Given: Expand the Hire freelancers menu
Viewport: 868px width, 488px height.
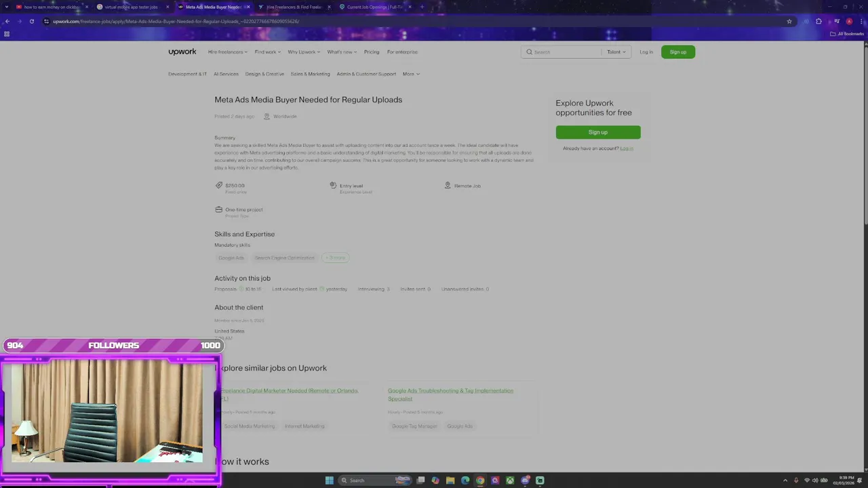Looking at the screenshot, I should click(228, 52).
